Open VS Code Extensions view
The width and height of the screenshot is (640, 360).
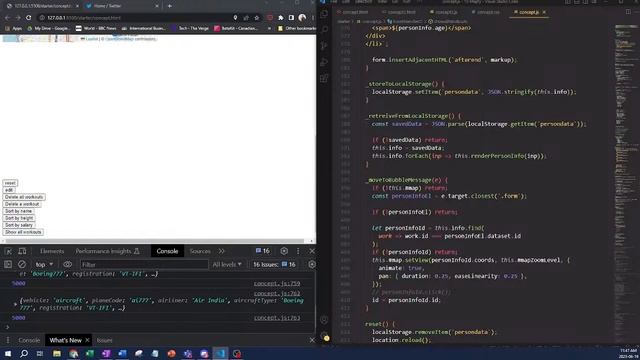point(324,78)
